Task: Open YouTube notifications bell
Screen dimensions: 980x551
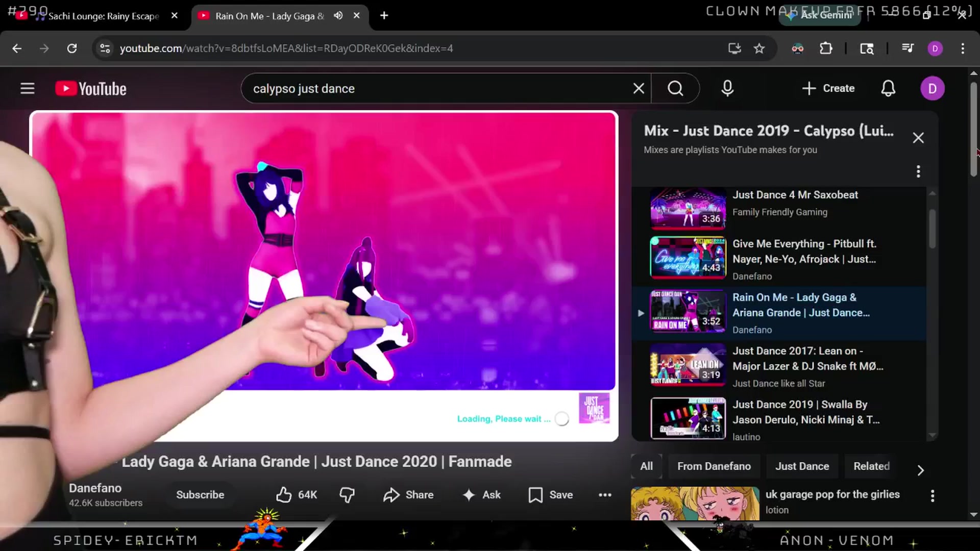Action: [888, 88]
